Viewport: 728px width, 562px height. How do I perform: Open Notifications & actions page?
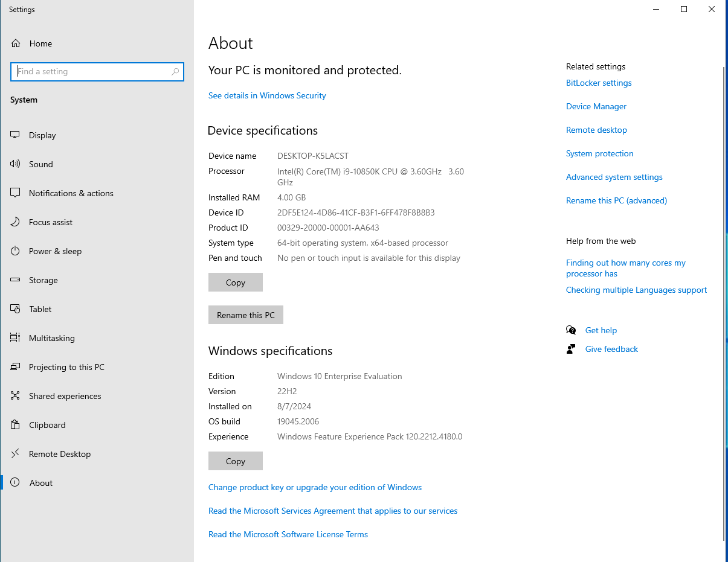coord(97,193)
